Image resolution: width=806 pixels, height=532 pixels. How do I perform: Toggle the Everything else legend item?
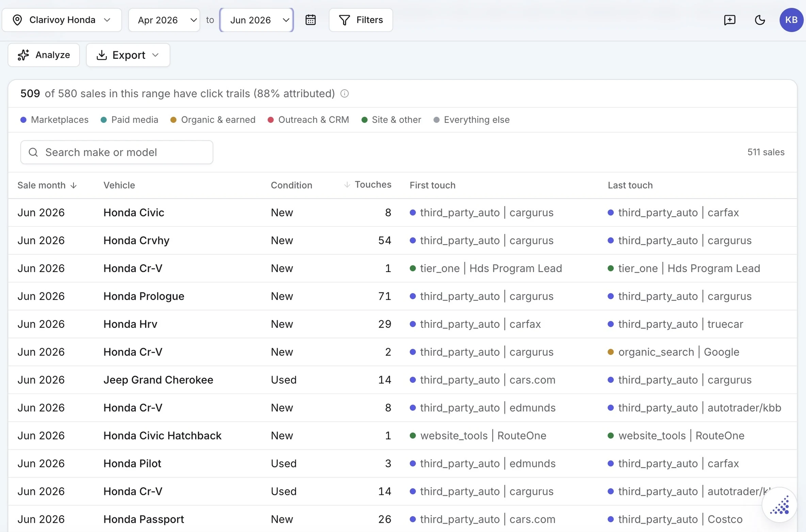pos(471,120)
